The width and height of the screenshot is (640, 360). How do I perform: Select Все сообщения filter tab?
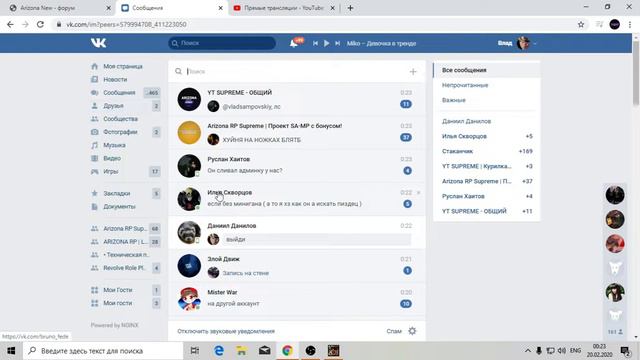point(487,70)
